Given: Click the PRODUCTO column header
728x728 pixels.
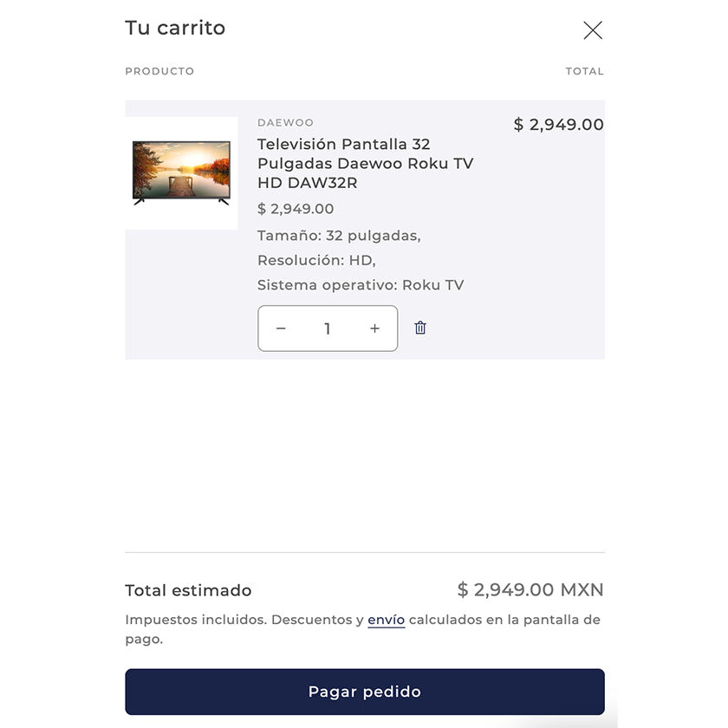Looking at the screenshot, I should pos(159,71).
